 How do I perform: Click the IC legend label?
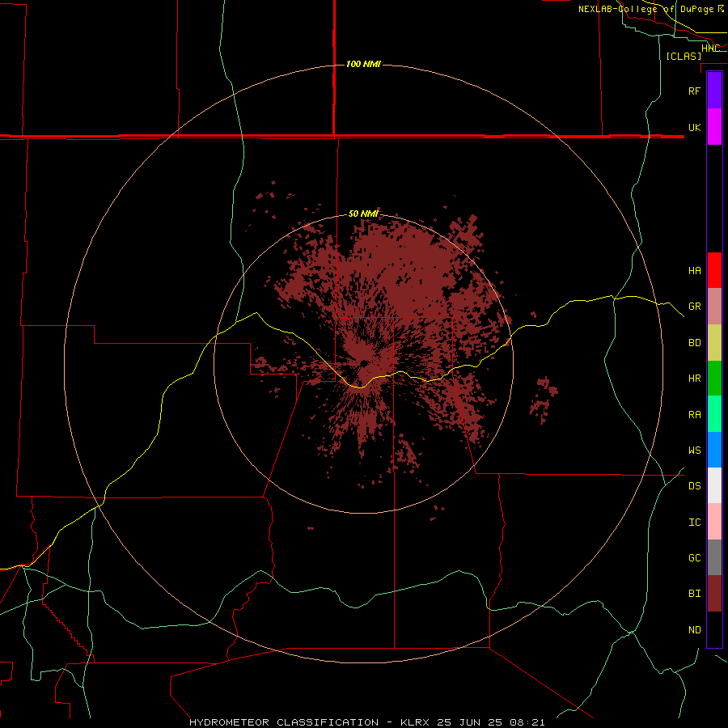tap(695, 523)
